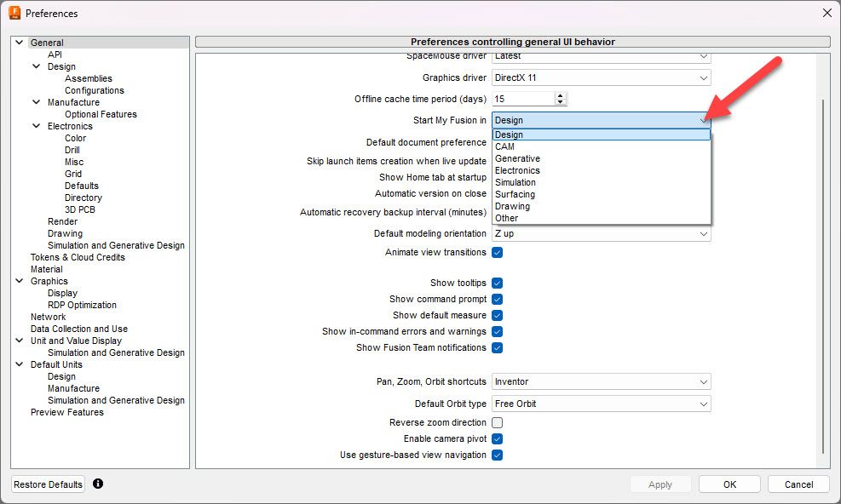
Task: Uncheck Animate view transitions
Action: [x=498, y=253]
